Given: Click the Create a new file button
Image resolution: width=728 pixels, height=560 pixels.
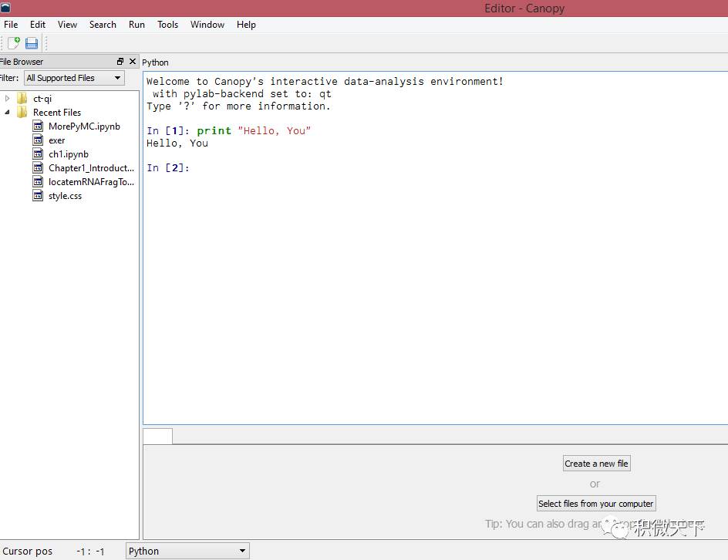Looking at the screenshot, I should 597,464.
